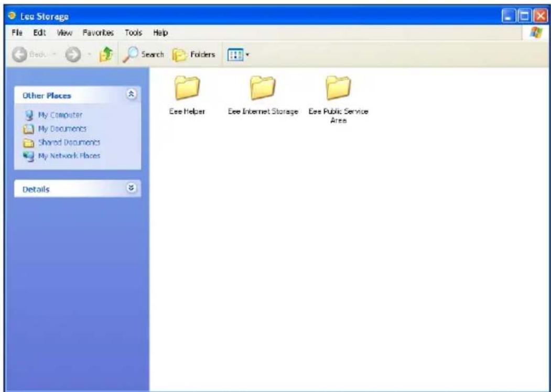
Task: Toggle the Folders pane
Action: [193, 55]
